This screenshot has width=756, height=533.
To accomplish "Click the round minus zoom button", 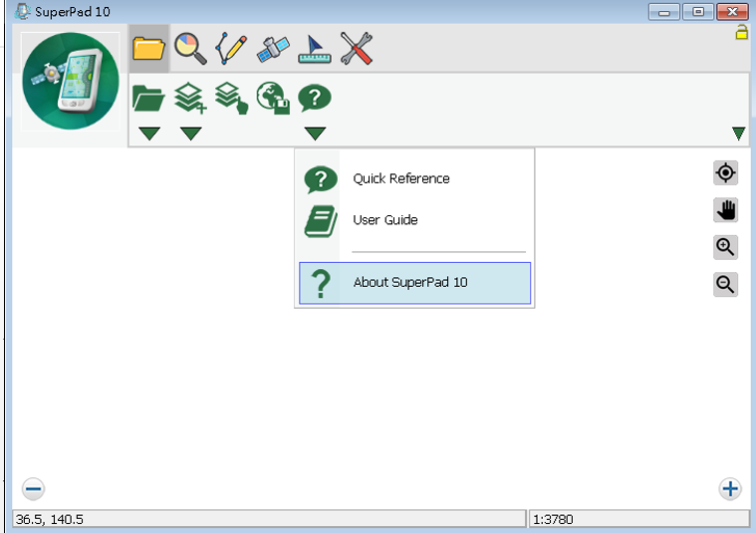I will pyautogui.click(x=33, y=489).
